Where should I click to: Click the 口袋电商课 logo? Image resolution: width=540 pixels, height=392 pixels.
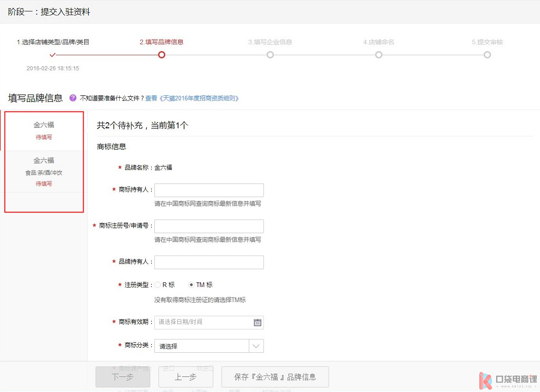[x=507, y=380]
